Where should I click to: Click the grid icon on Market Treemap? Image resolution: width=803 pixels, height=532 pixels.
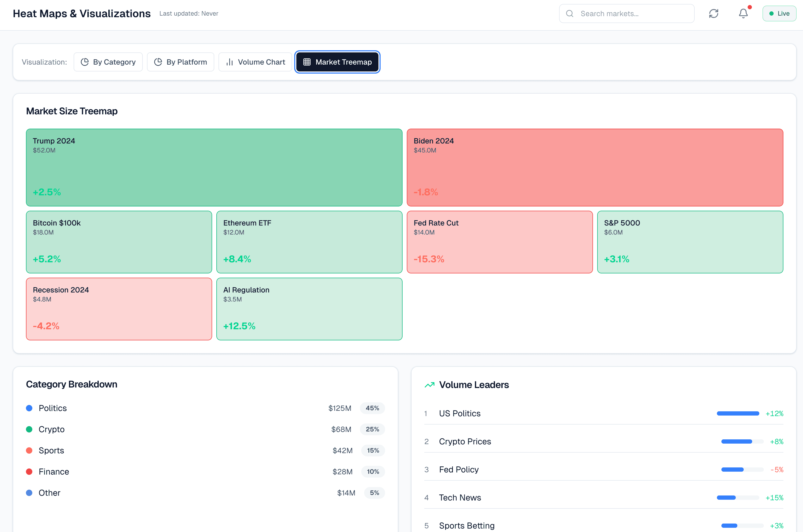pyautogui.click(x=307, y=62)
